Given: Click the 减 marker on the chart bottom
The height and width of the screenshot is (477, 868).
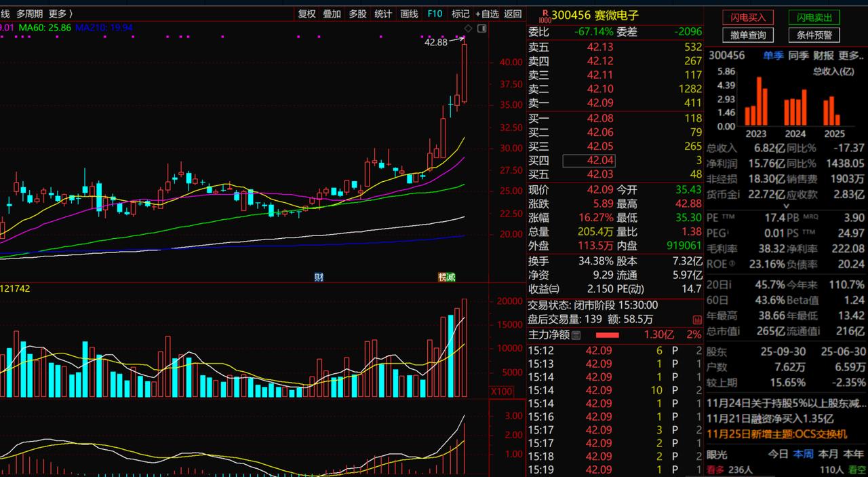Looking at the screenshot, I should point(452,277).
